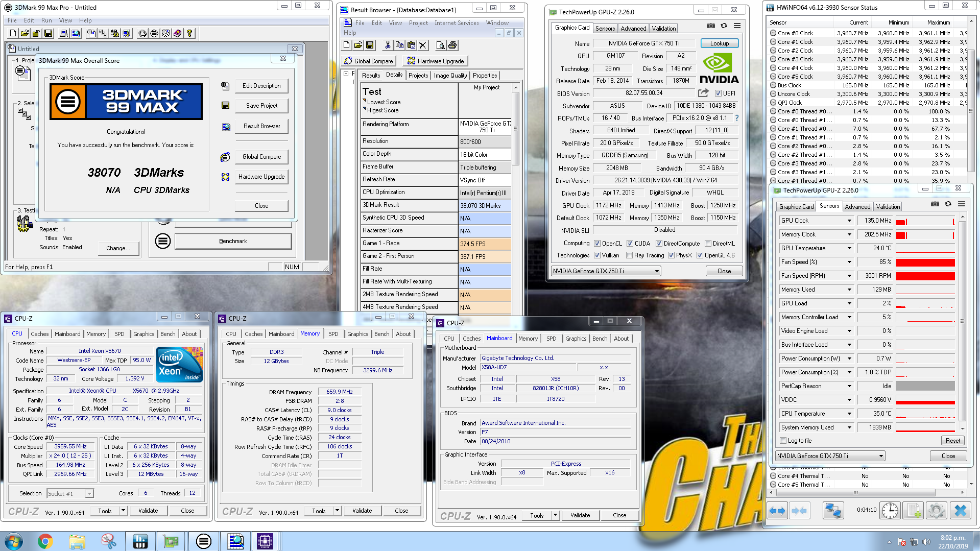
Task: Click Lookup button in GPU-Z
Action: (x=719, y=43)
